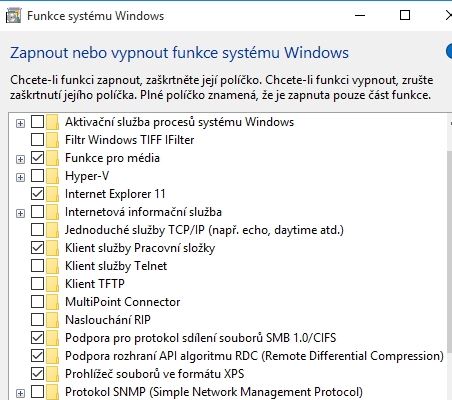Enable Klient služby Telnet checkbox
Screen dimensions: 452x400
37,266
